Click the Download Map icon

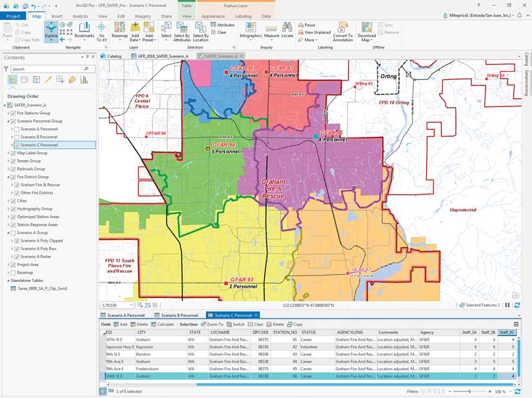click(367, 28)
